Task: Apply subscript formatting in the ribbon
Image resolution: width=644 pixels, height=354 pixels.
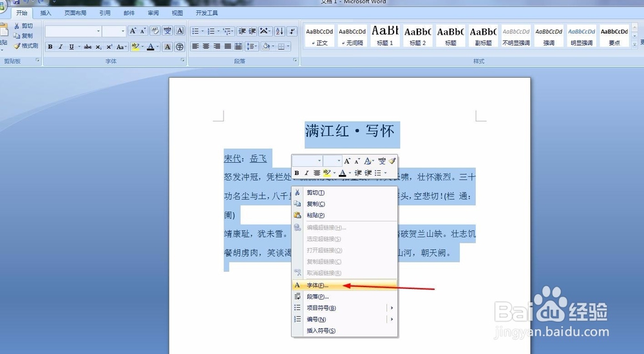Action: click(99, 47)
